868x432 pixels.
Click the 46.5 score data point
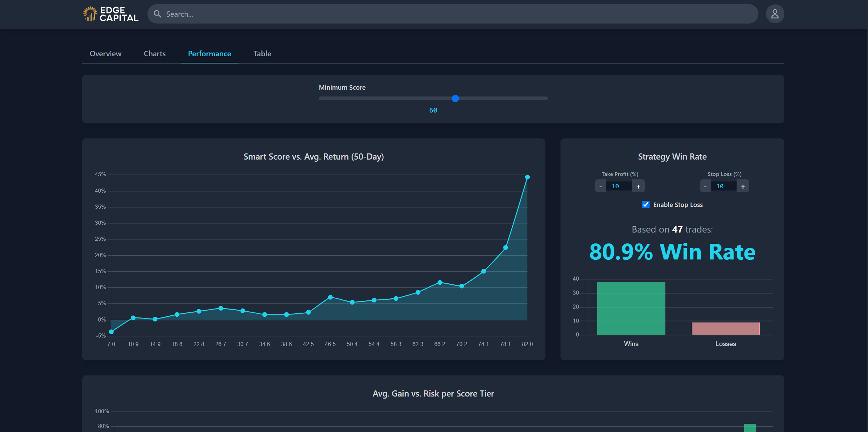[330, 297]
